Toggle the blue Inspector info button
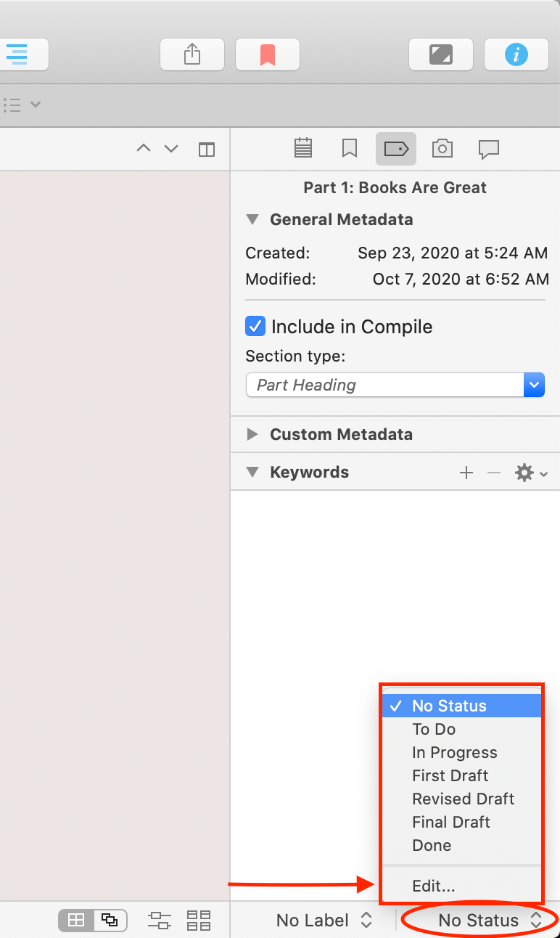 (516, 54)
